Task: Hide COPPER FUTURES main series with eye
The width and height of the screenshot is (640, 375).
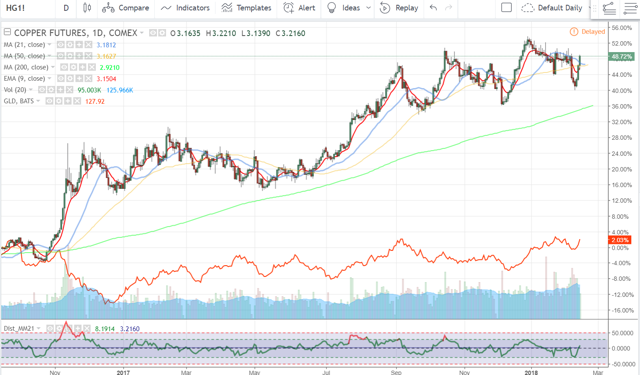Action: [x=153, y=33]
